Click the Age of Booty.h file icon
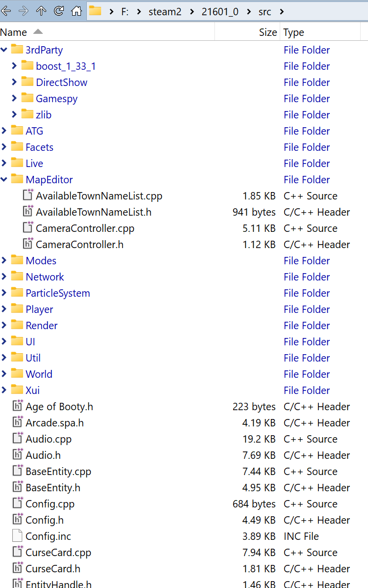 pyautogui.click(x=17, y=406)
